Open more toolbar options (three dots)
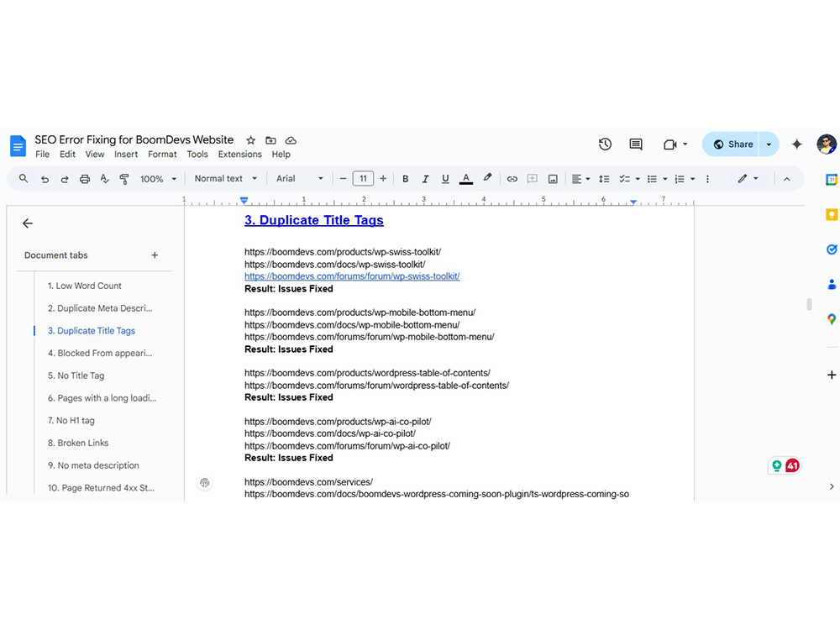The height and width of the screenshot is (630, 840). [707, 179]
